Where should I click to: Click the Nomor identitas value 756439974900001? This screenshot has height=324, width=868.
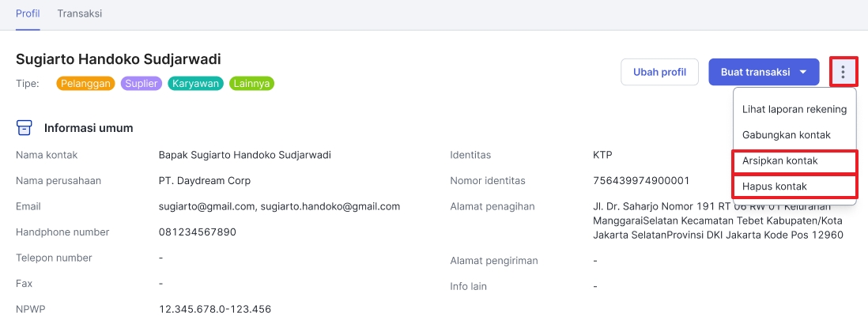tap(641, 181)
